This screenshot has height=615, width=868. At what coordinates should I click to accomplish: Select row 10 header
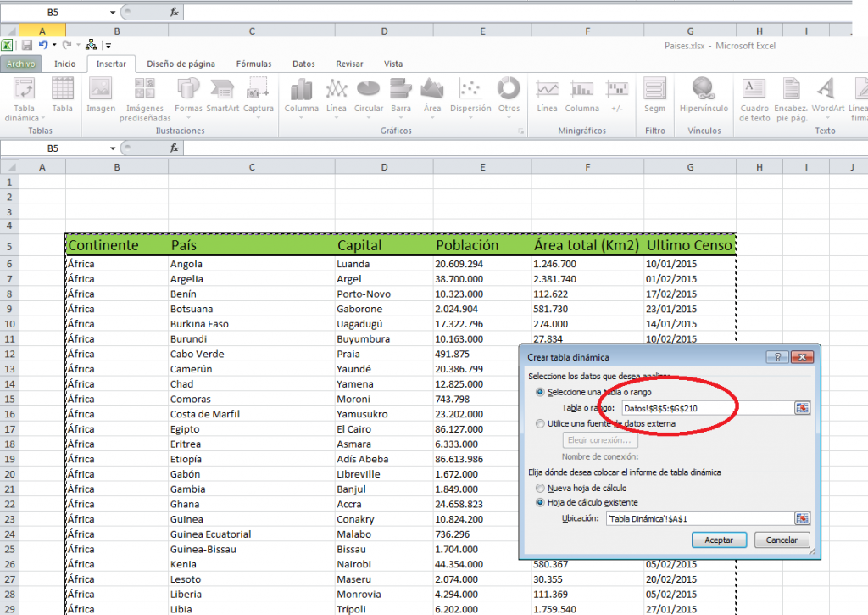9,324
